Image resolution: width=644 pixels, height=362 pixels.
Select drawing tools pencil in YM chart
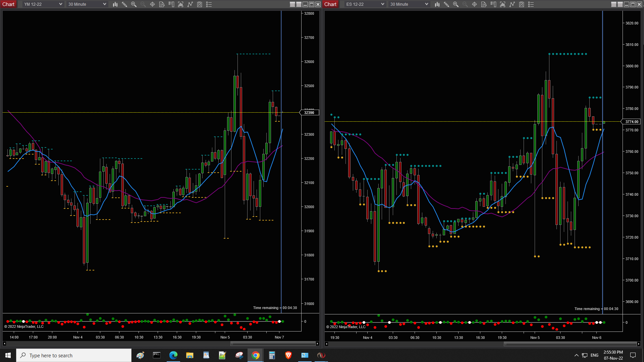[x=124, y=4]
